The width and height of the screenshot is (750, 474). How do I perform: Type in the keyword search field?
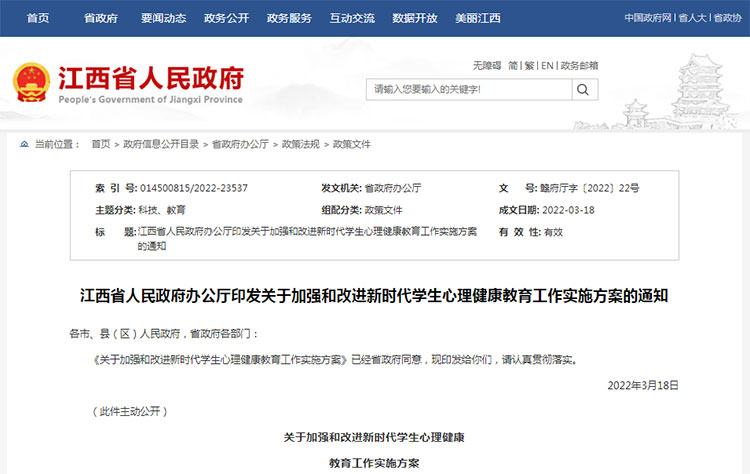(467, 90)
